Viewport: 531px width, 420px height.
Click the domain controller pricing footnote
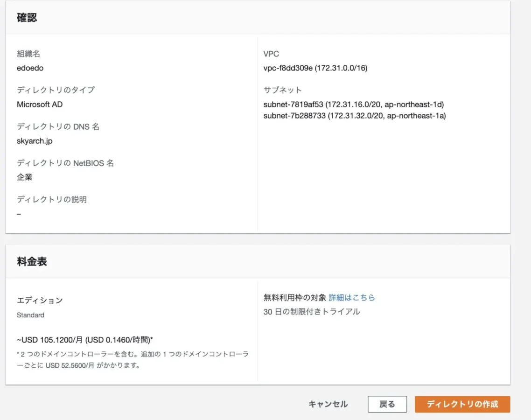pyautogui.click(x=133, y=360)
